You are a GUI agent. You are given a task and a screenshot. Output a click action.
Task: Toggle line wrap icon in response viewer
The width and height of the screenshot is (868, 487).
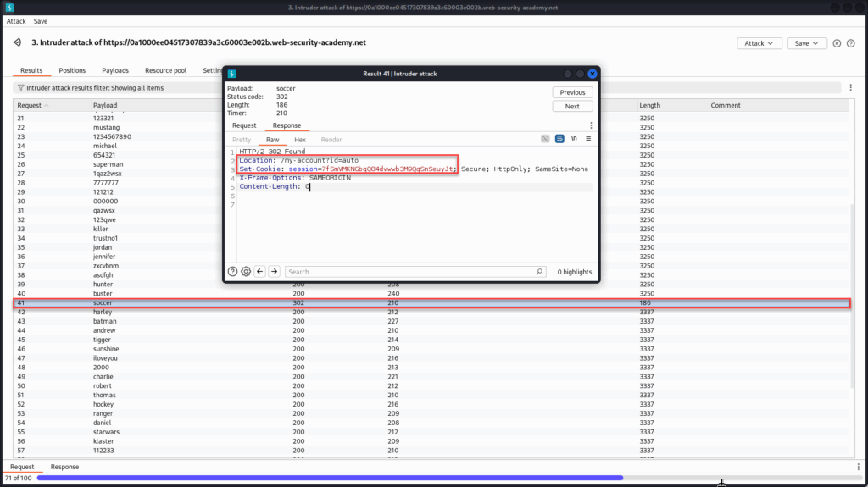tap(559, 138)
